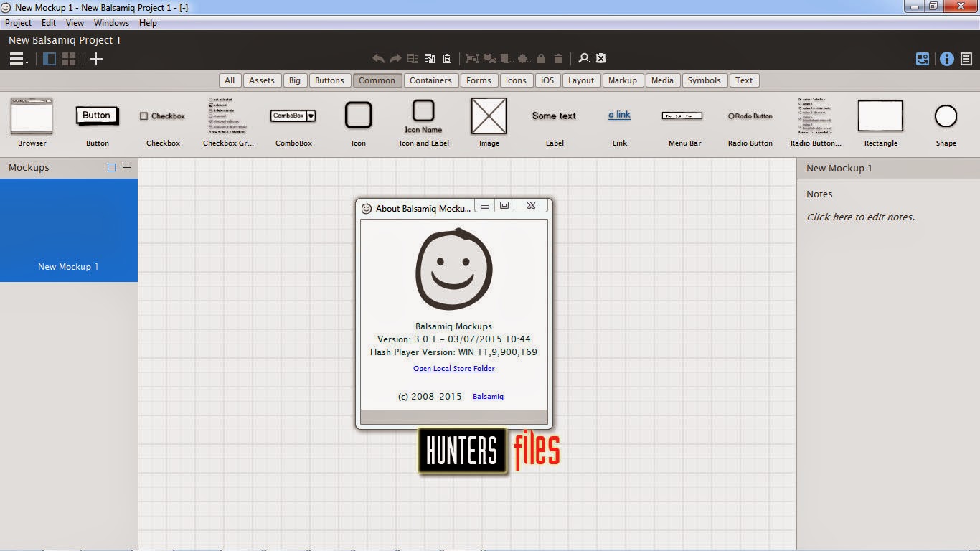Select the Buttons category tab
Image resolution: width=980 pixels, height=551 pixels.
coord(329,80)
